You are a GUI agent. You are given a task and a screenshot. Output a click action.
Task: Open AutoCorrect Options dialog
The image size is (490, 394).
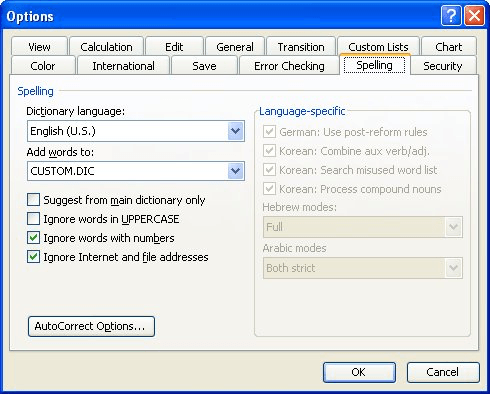(91, 326)
